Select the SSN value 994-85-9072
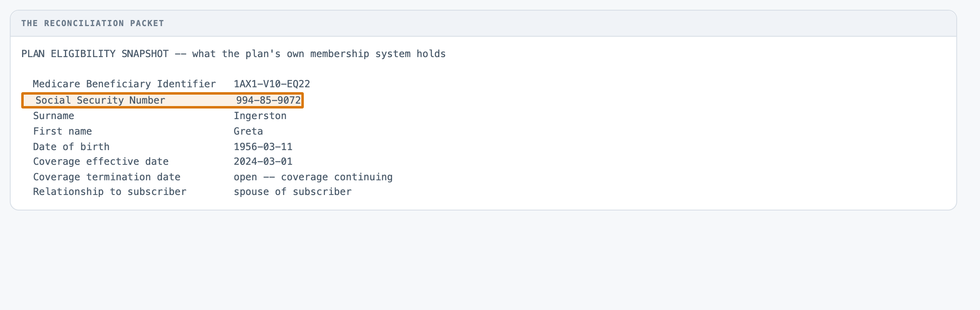 (x=268, y=100)
